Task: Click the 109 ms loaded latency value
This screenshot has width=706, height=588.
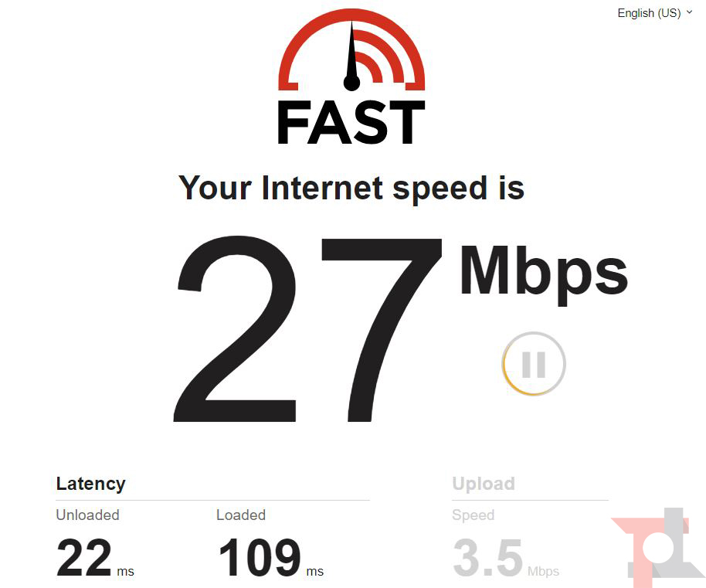Action: tap(271, 557)
